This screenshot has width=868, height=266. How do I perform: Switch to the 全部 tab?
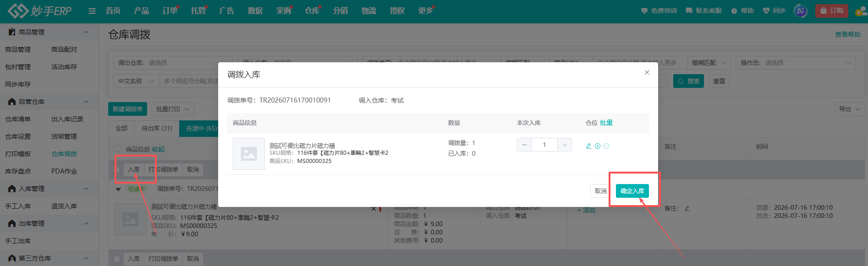coord(121,128)
